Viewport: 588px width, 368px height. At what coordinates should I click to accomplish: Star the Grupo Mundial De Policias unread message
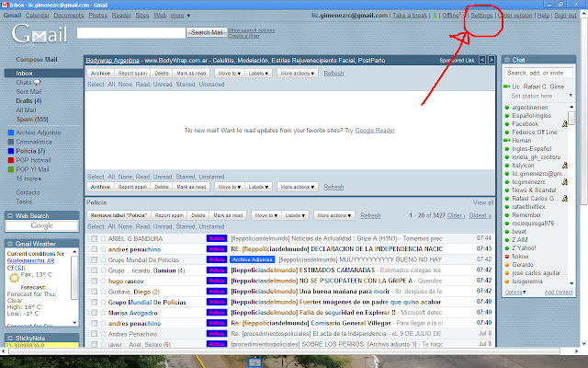click(x=103, y=303)
